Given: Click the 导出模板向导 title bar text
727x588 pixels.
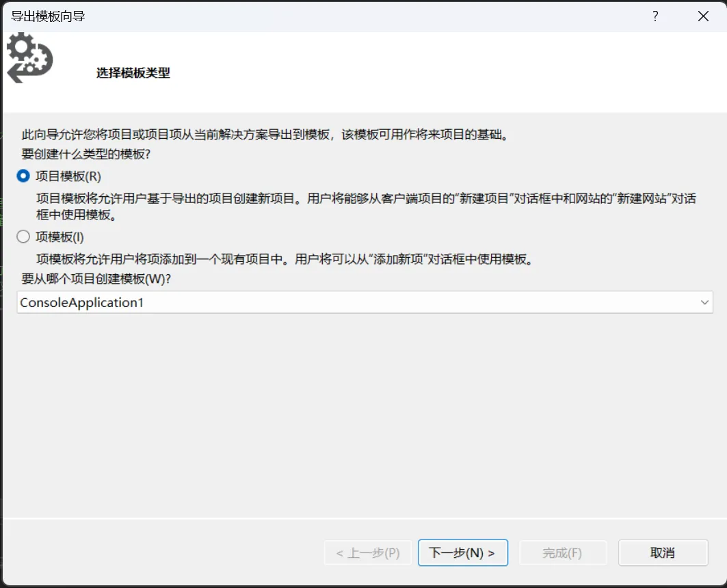Looking at the screenshot, I should [x=49, y=16].
